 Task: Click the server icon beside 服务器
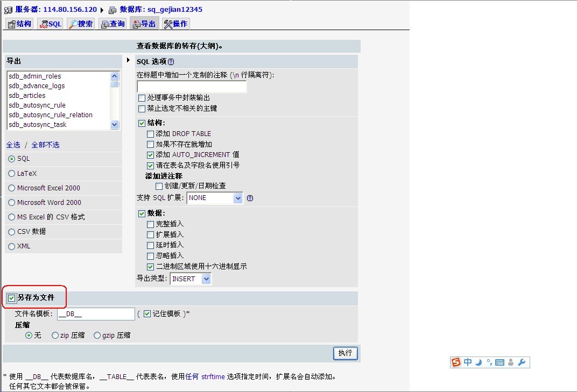(x=8, y=10)
